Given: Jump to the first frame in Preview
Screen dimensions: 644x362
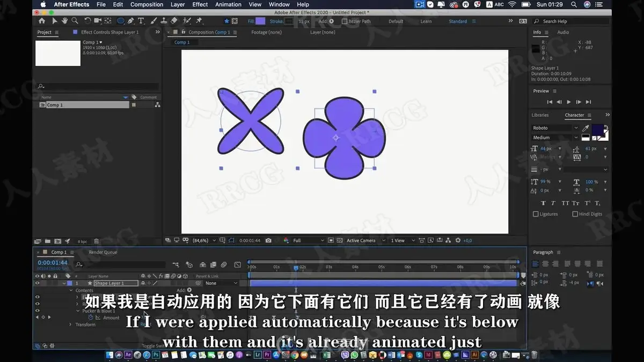Looking at the screenshot, I should [x=550, y=102].
